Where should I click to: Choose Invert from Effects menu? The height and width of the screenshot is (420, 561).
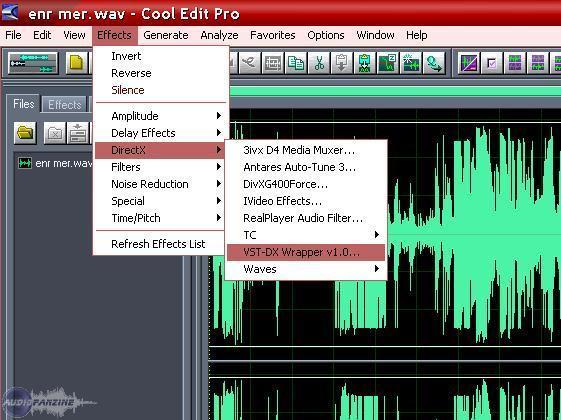click(161, 56)
